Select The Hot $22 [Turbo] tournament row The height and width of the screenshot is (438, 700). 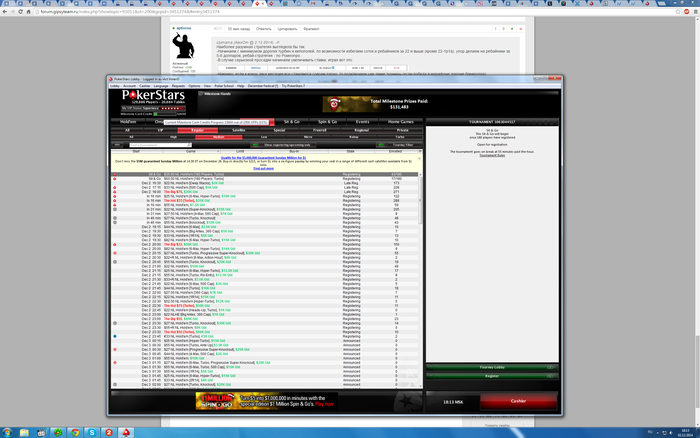(264, 200)
